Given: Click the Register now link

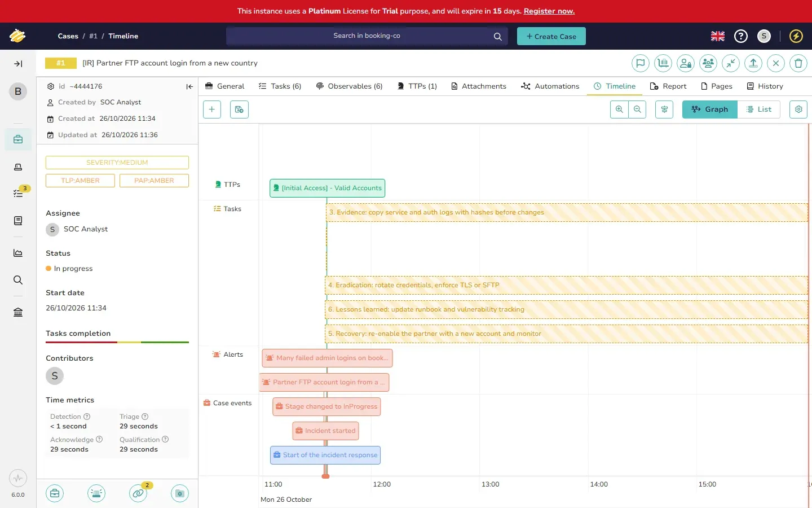Looking at the screenshot, I should (549, 11).
